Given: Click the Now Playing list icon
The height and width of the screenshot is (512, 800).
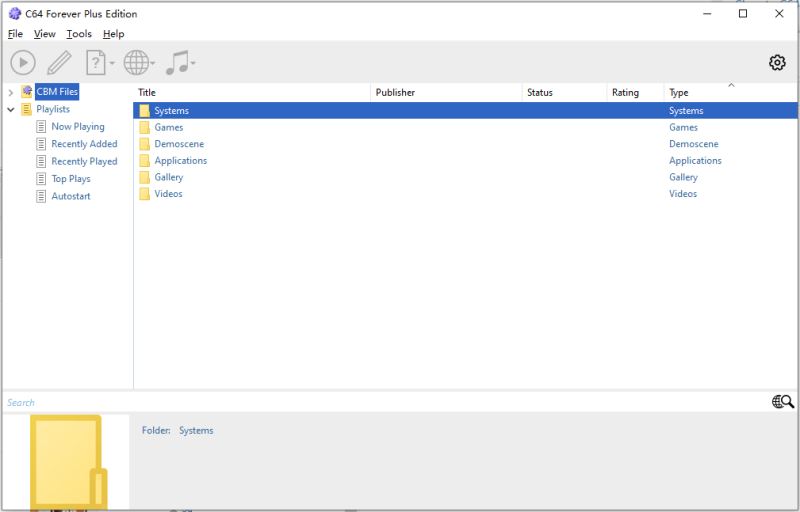Looking at the screenshot, I should 41,126.
